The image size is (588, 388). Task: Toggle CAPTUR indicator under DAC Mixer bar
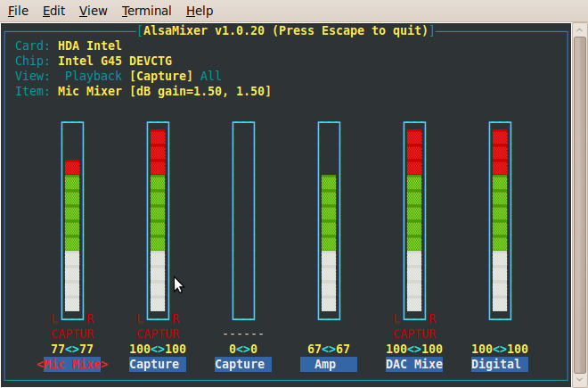(x=414, y=334)
